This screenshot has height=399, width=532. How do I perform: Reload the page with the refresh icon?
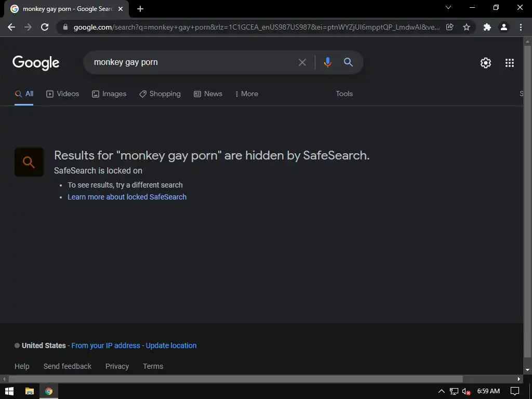click(45, 27)
